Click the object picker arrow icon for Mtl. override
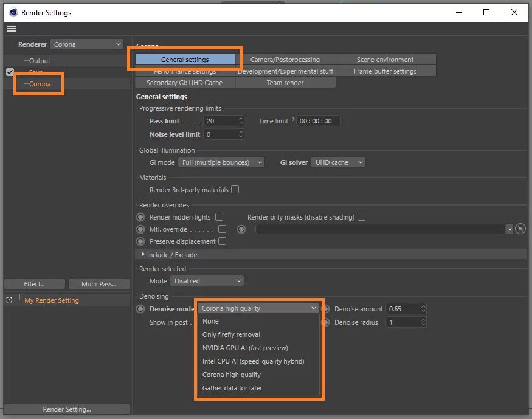The image size is (532, 419). (x=520, y=229)
